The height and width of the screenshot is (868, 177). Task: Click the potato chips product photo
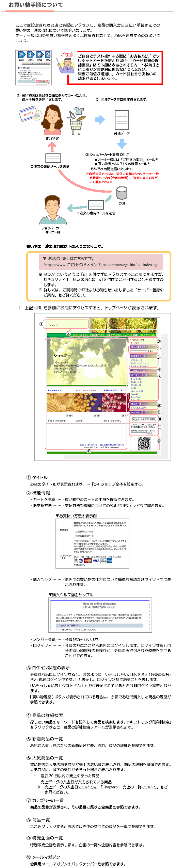coord(60,402)
